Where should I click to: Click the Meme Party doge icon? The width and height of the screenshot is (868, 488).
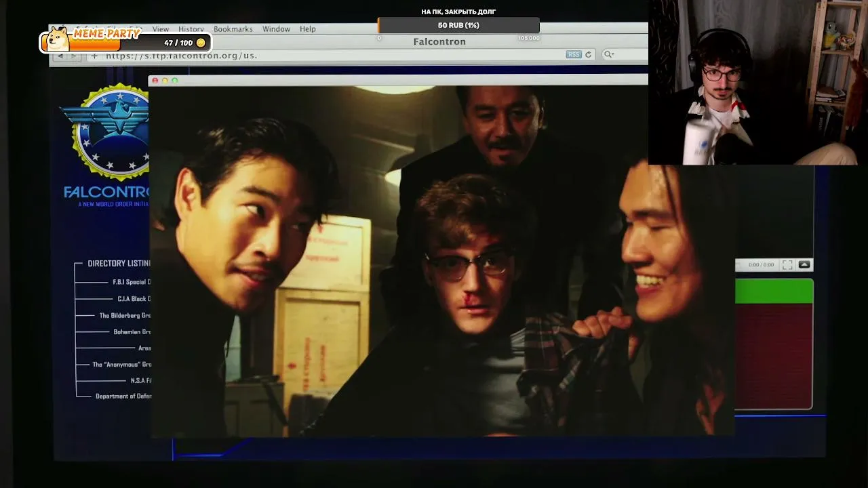(x=58, y=39)
